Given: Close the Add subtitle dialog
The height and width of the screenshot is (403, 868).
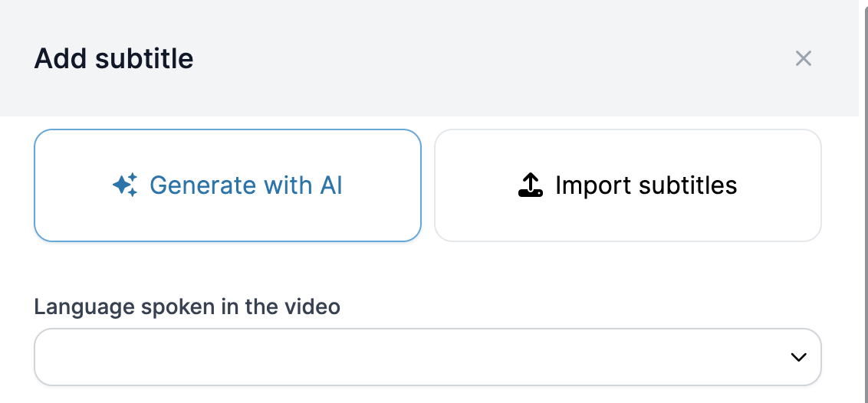Looking at the screenshot, I should tap(804, 58).
